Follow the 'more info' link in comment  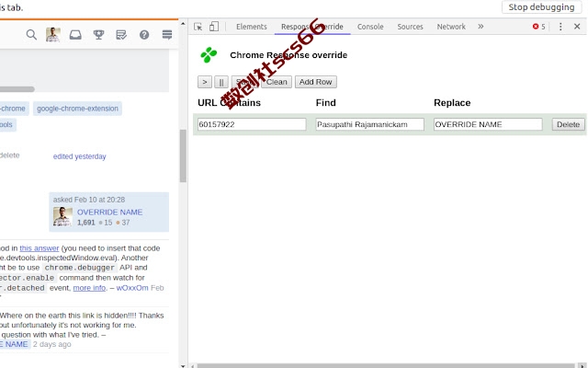click(89, 288)
